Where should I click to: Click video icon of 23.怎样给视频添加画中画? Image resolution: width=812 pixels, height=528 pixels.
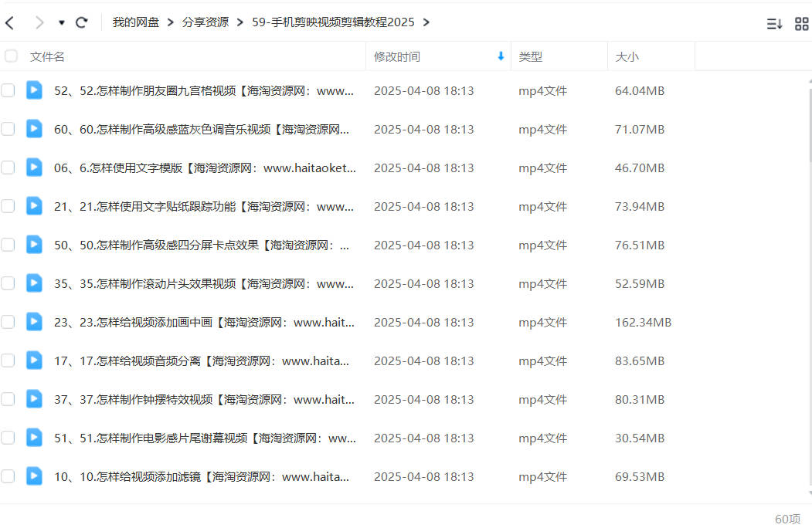[34, 321]
